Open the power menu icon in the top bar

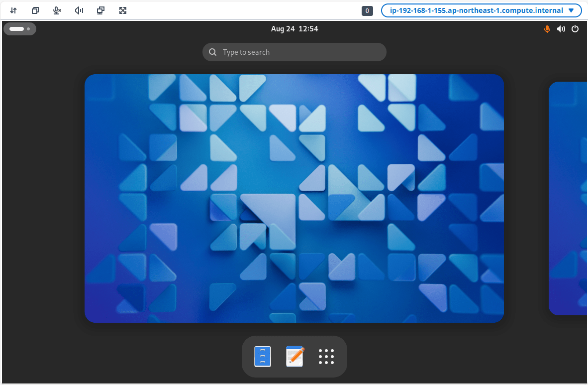(575, 29)
